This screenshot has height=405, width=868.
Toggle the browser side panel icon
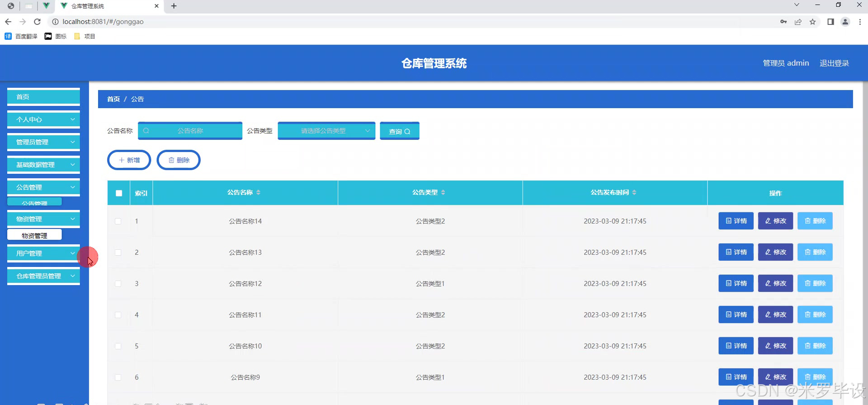coord(830,22)
